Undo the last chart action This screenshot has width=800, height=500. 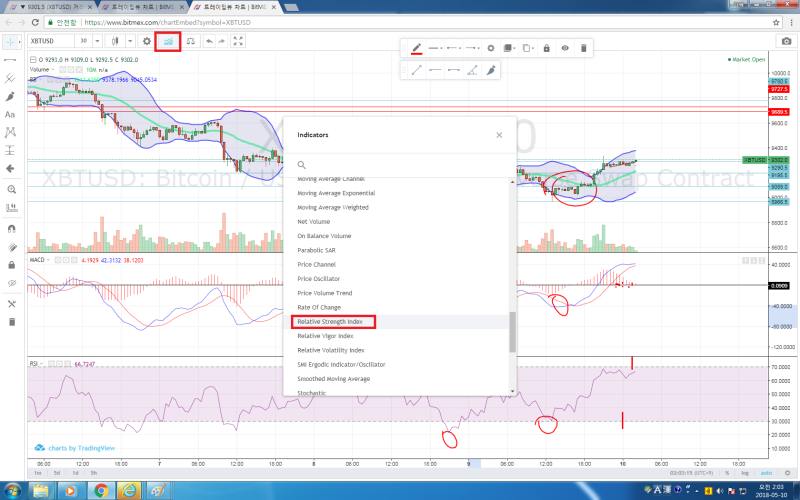pyautogui.click(x=209, y=41)
